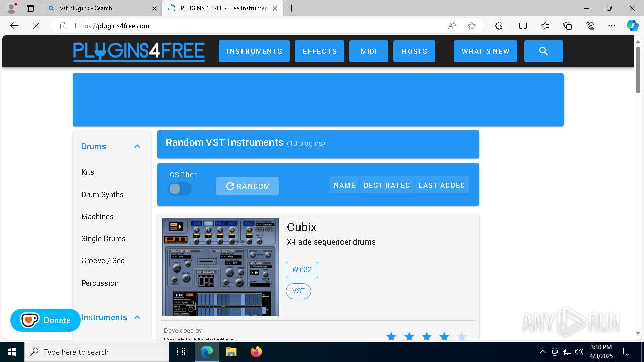This screenshot has height=362, width=644.
Task: Open the MIDI menu
Action: 369,51
